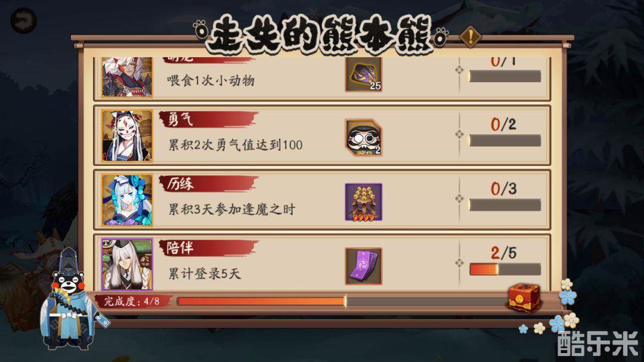Tap the 勇气 task title banner
The image size is (644, 362).
click(209, 119)
